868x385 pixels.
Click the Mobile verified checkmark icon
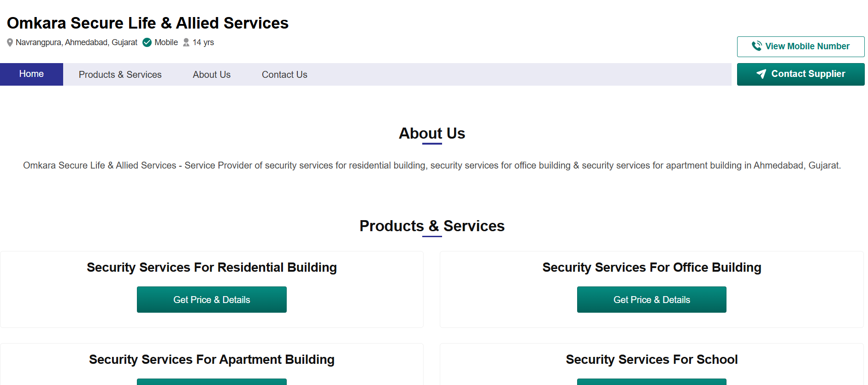pyautogui.click(x=147, y=42)
